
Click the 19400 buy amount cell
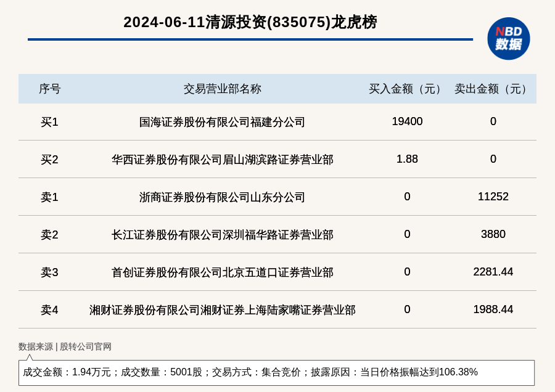[407, 121]
